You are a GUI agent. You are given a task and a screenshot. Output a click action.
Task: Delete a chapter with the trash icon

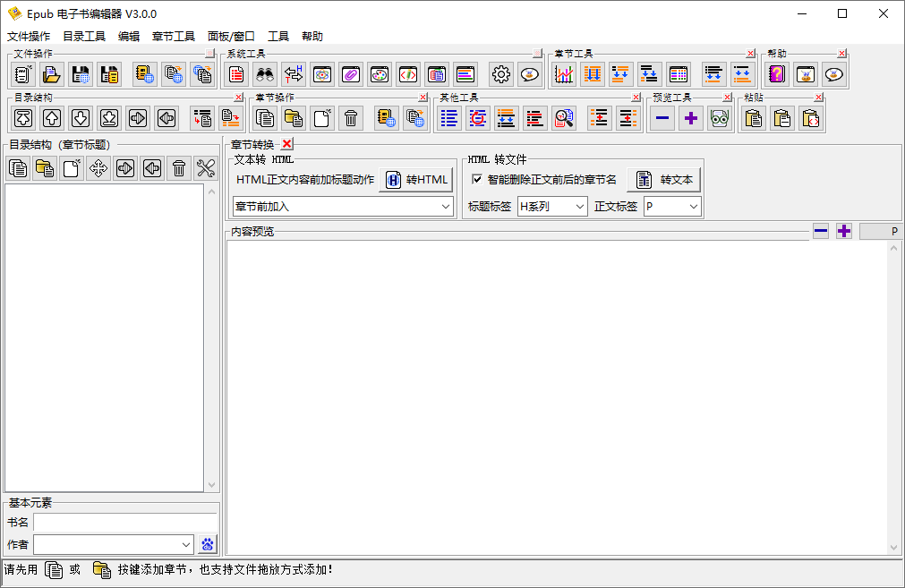[x=350, y=117]
